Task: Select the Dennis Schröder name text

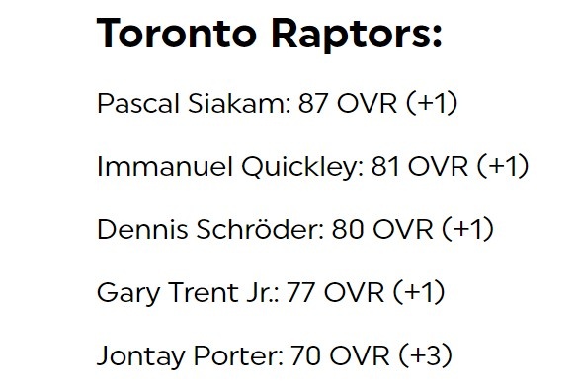Action: [x=210, y=229]
